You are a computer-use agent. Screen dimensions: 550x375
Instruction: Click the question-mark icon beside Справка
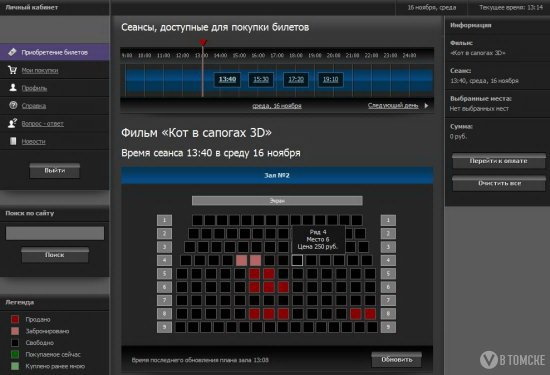click(13, 105)
